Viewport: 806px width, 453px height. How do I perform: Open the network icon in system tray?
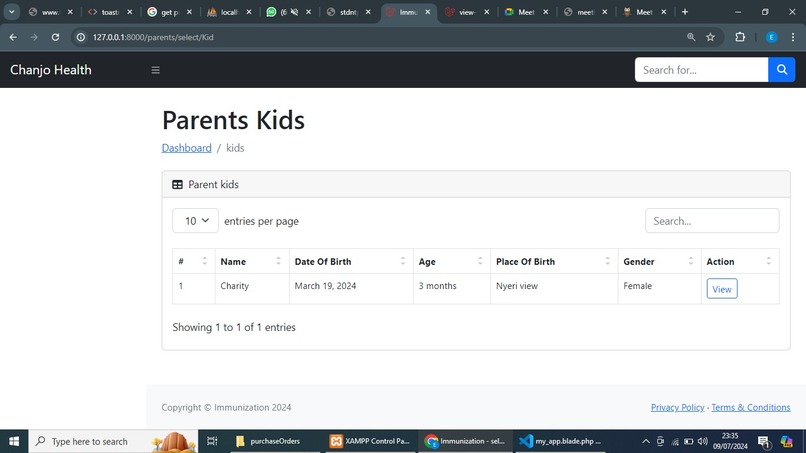click(675, 441)
